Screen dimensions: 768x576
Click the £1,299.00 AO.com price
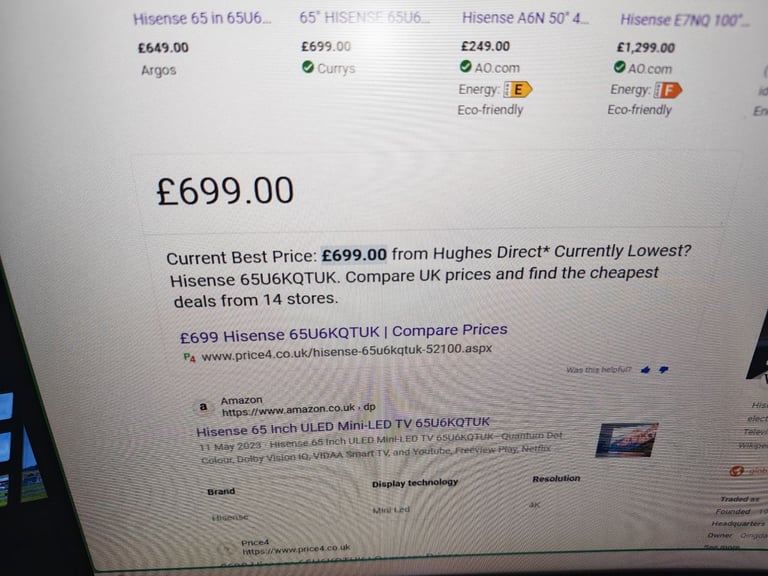click(x=646, y=48)
